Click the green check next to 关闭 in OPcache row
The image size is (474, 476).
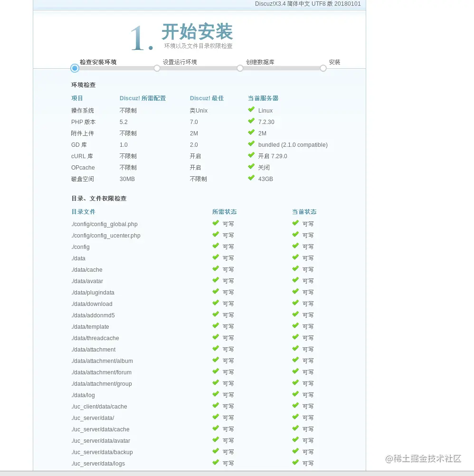coord(251,166)
